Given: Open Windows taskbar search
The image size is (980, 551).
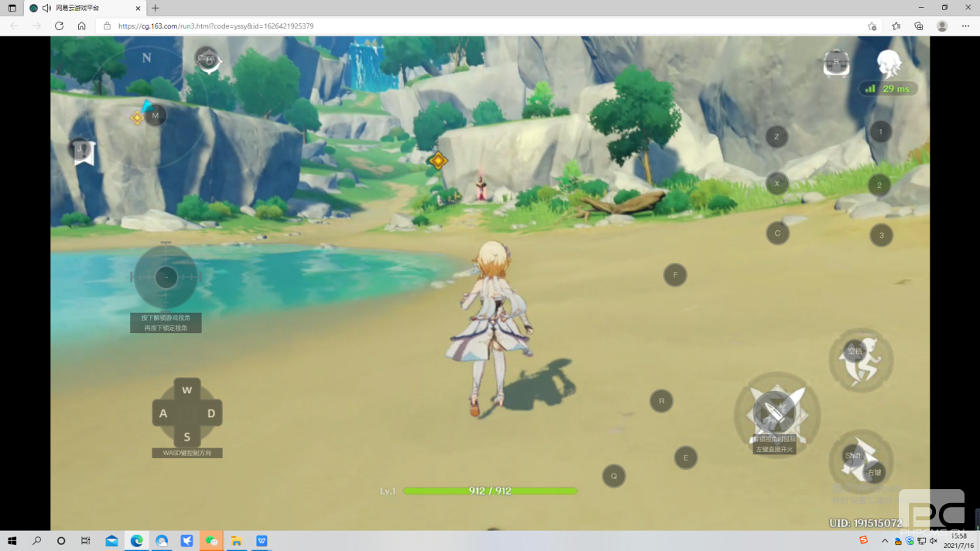Looking at the screenshot, I should coord(36,541).
